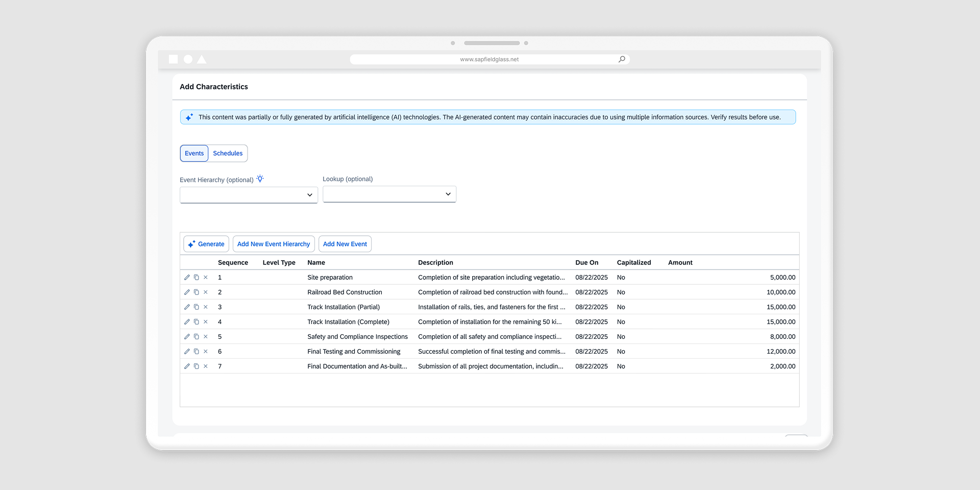Click the browser address bar search icon
The height and width of the screenshot is (490, 980).
click(x=622, y=59)
